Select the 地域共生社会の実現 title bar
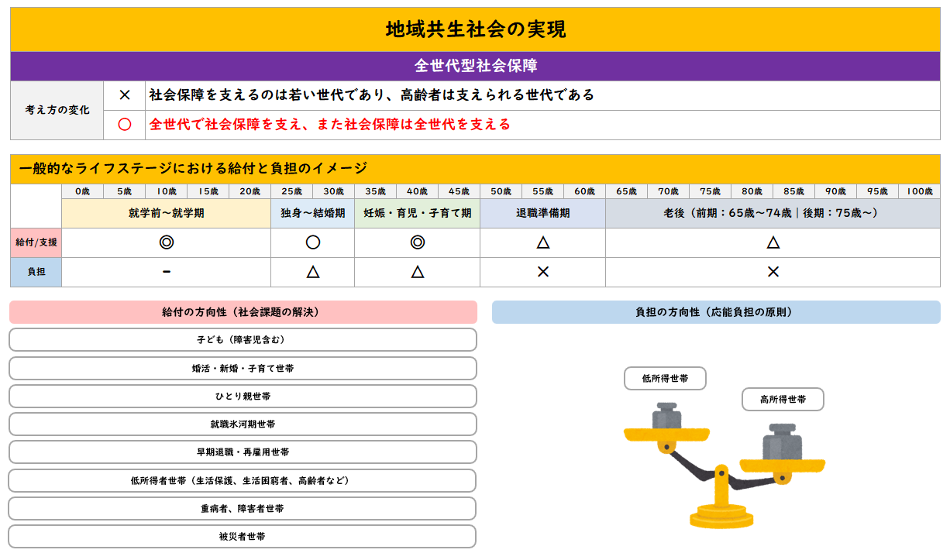 click(475, 28)
